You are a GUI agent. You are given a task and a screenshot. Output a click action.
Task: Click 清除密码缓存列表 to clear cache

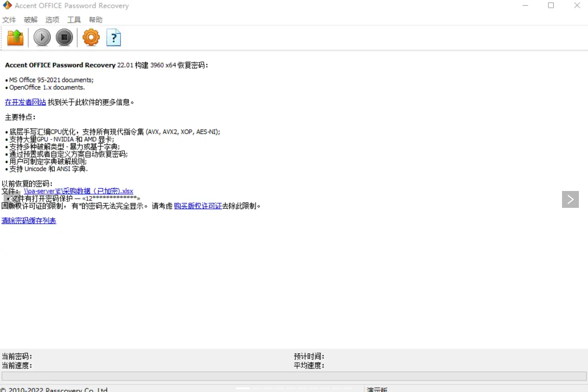pos(29,221)
